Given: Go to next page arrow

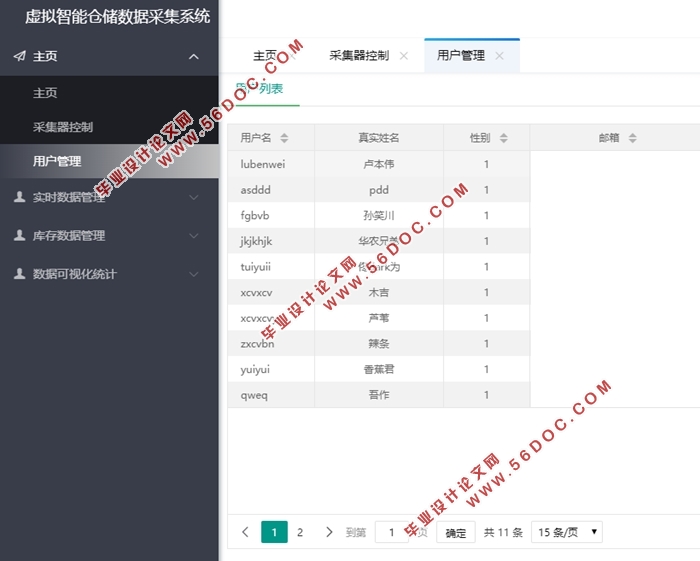Looking at the screenshot, I should coord(329,532).
